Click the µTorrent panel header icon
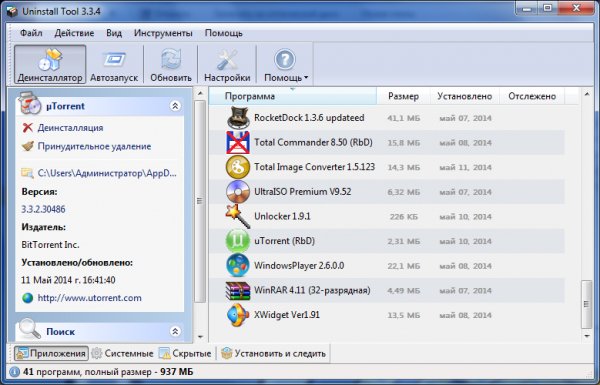 29,103
